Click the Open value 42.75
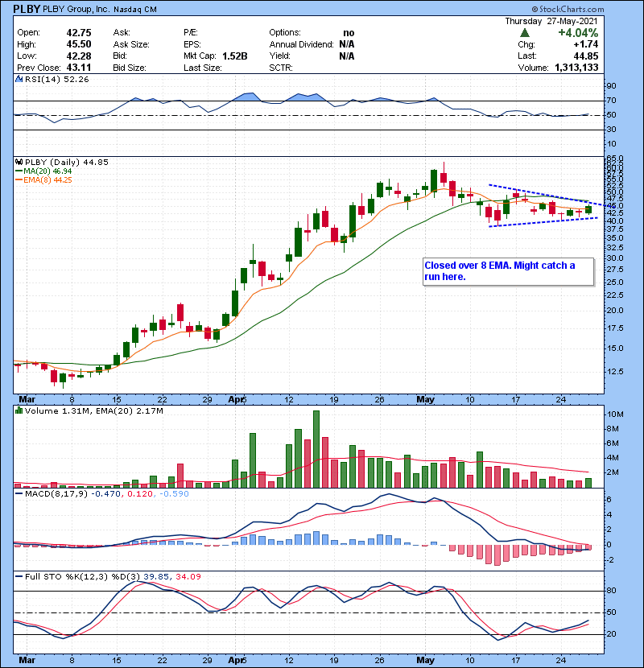The image size is (644, 668). click(x=79, y=33)
